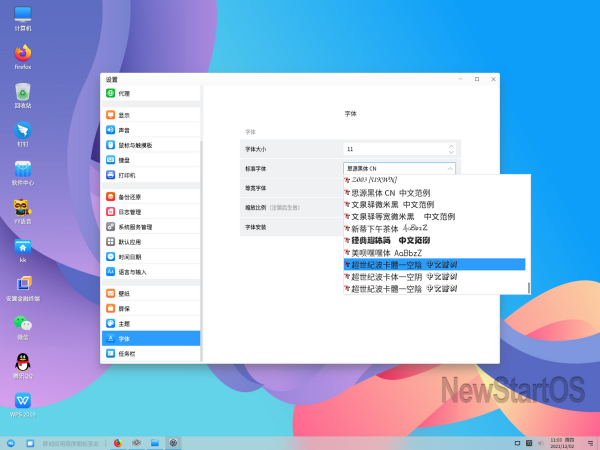Open WPS 2019 desktop icon

coord(23,401)
